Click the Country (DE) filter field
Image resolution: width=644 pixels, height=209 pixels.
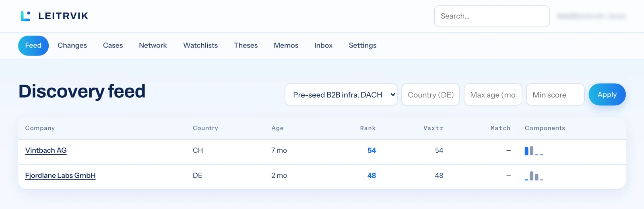[x=431, y=94]
